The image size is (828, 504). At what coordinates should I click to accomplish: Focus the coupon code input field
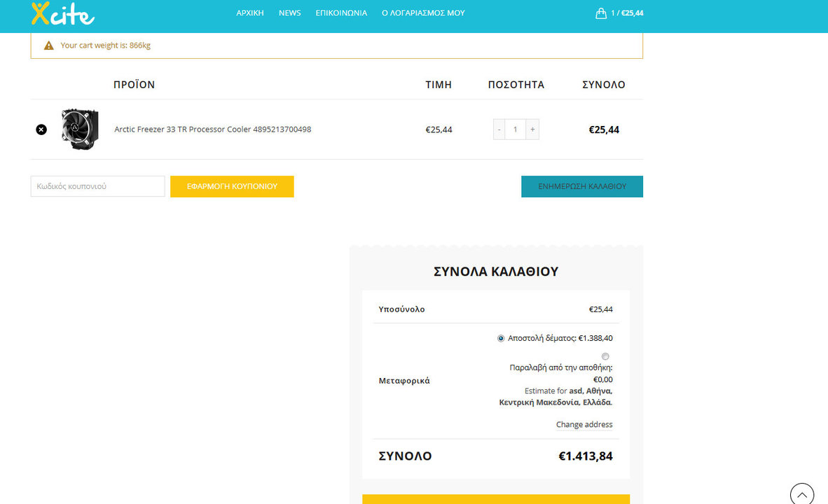point(97,186)
